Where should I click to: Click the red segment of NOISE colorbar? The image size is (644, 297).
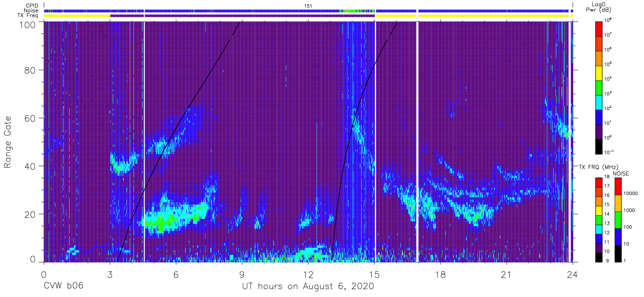[x=618, y=186]
